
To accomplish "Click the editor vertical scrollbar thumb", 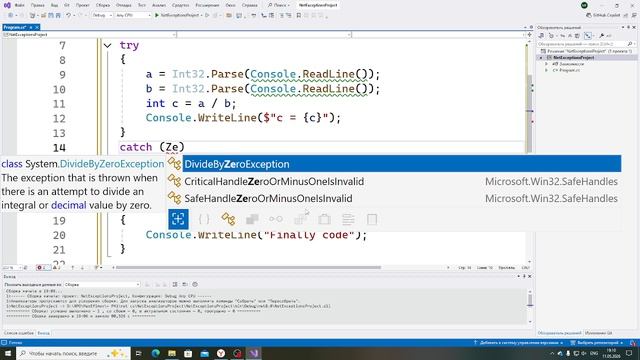I will click(x=529, y=112).
